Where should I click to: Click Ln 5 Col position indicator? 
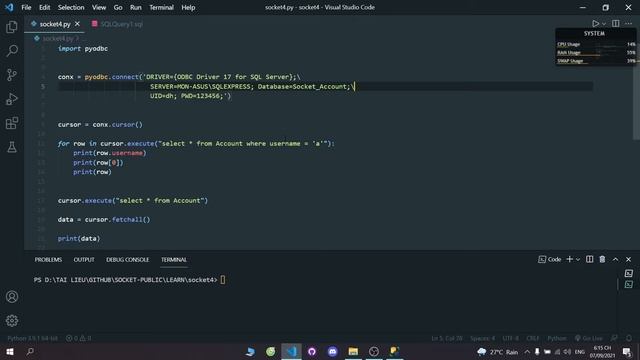[447, 338]
